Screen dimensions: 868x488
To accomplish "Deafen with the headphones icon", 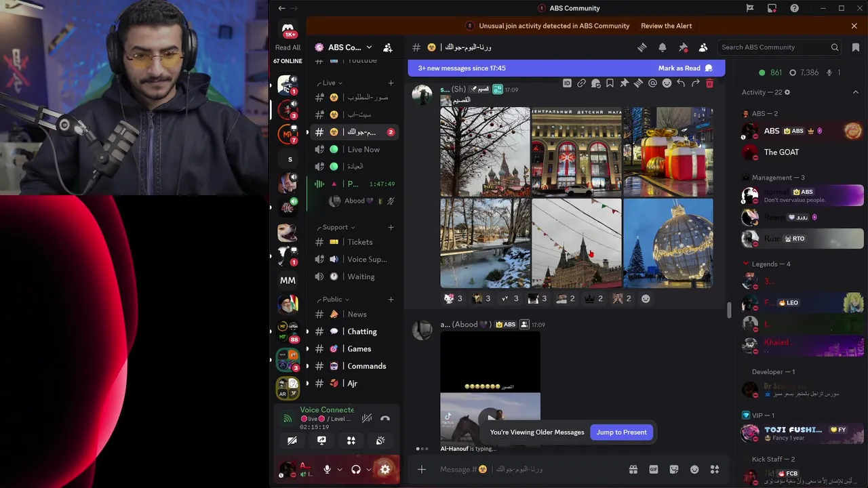I will (x=355, y=469).
